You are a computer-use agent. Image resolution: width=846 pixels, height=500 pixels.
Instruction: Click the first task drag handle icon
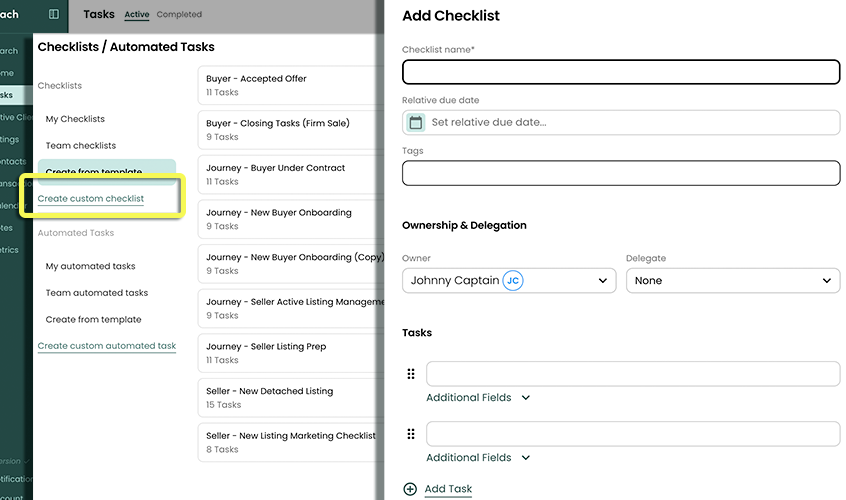pos(411,374)
